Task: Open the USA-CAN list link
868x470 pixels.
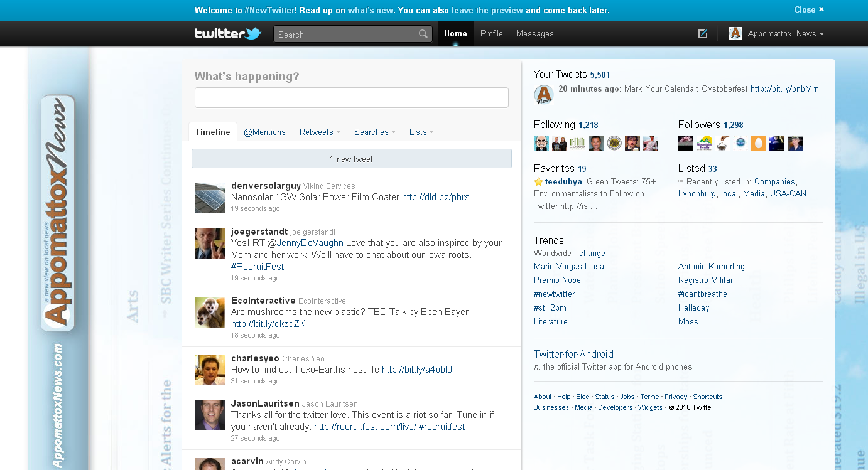Action: 788,194
